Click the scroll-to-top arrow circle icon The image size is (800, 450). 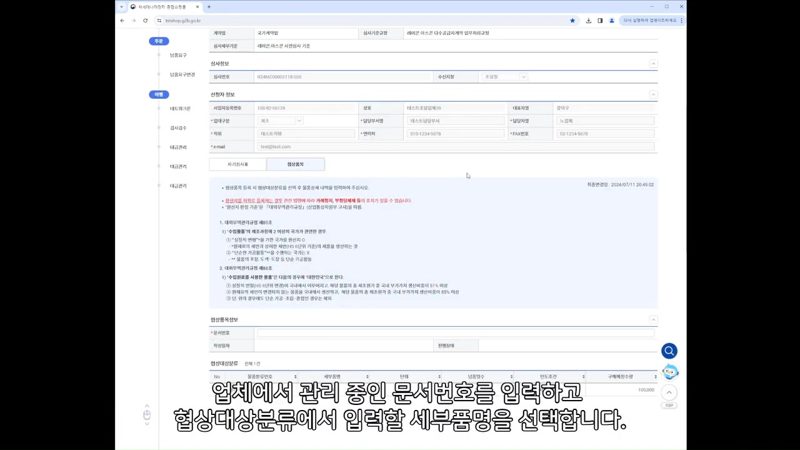(x=669, y=392)
